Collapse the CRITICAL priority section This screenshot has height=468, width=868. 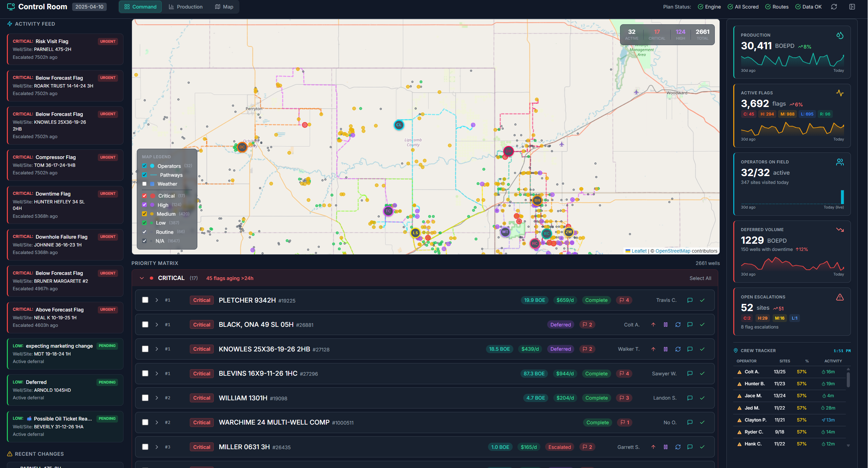click(142, 278)
